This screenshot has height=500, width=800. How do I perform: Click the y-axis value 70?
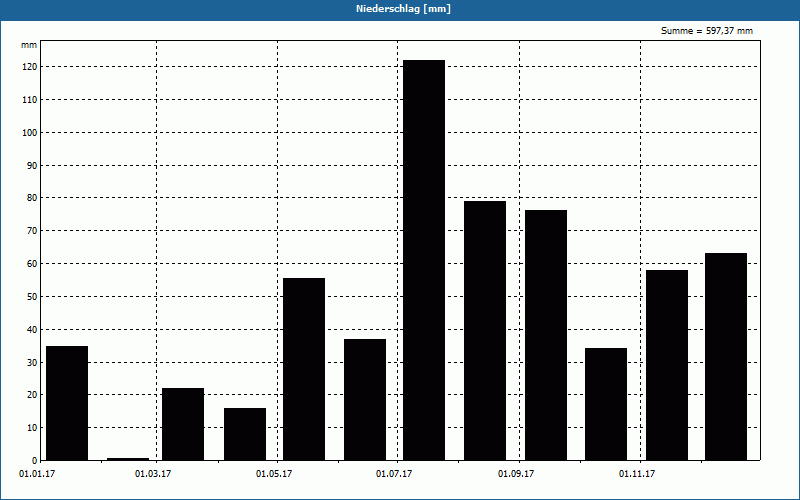coord(32,231)
